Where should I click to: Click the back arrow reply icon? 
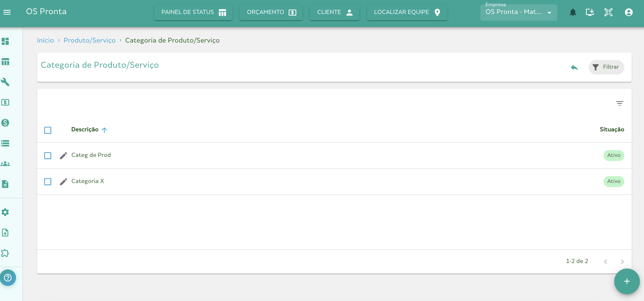click(574, 67)
